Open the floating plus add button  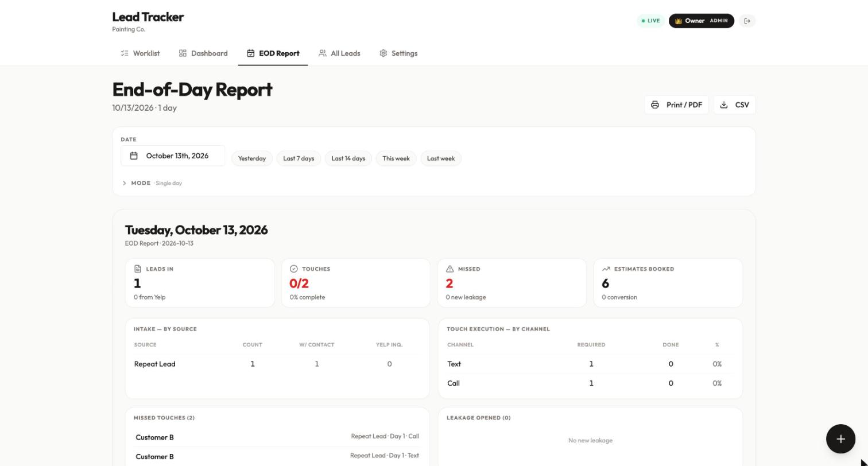(x=840, y=439)
